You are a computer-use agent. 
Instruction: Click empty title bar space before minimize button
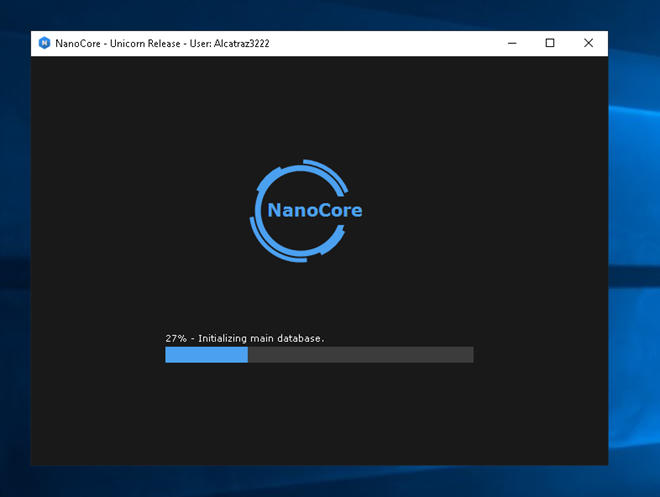click(400, 43)
